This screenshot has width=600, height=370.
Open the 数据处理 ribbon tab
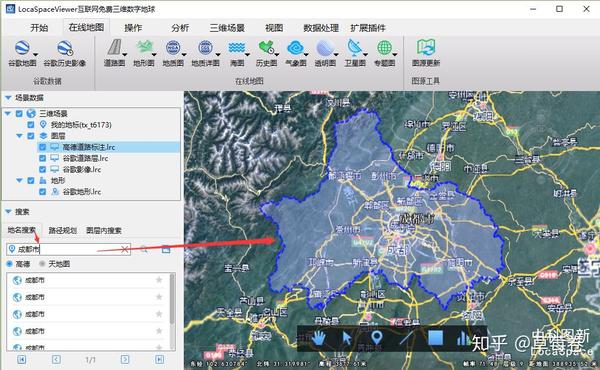pos(321,28)
